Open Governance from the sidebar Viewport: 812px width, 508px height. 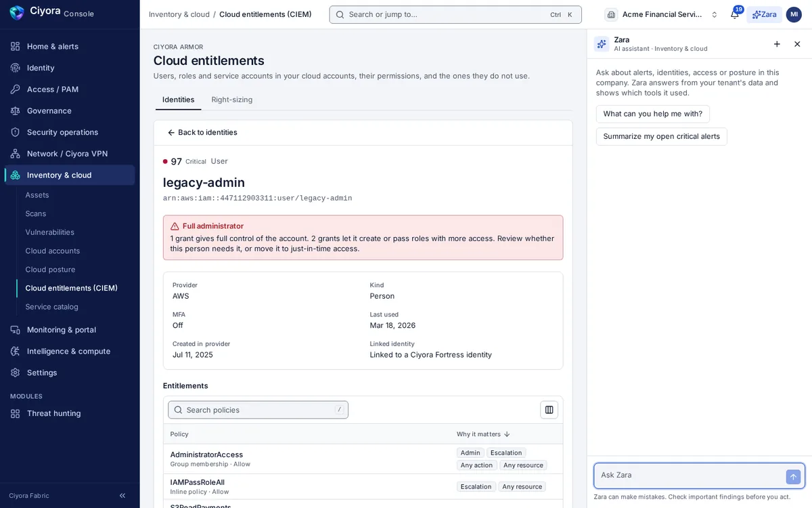click(70, 110)
